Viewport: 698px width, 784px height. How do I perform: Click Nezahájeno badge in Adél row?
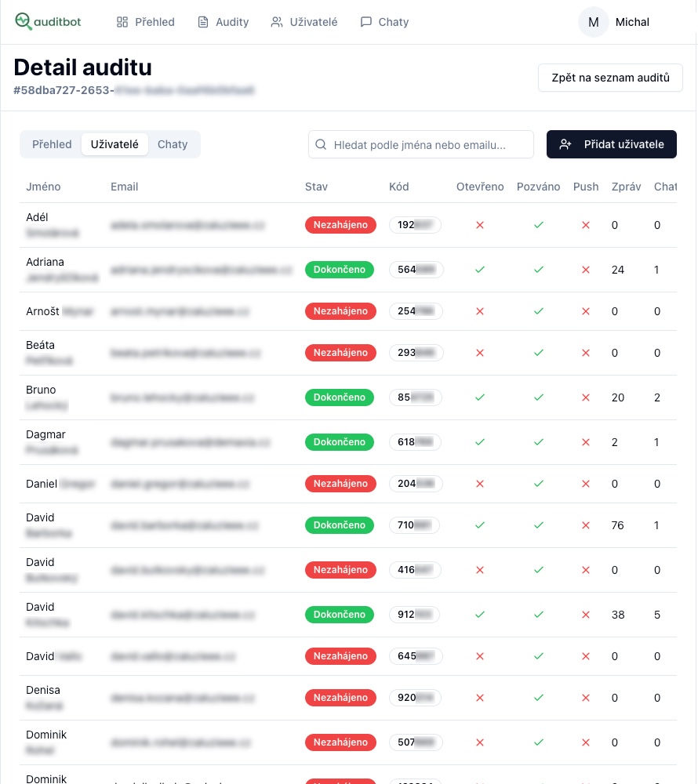click(340, 225)
